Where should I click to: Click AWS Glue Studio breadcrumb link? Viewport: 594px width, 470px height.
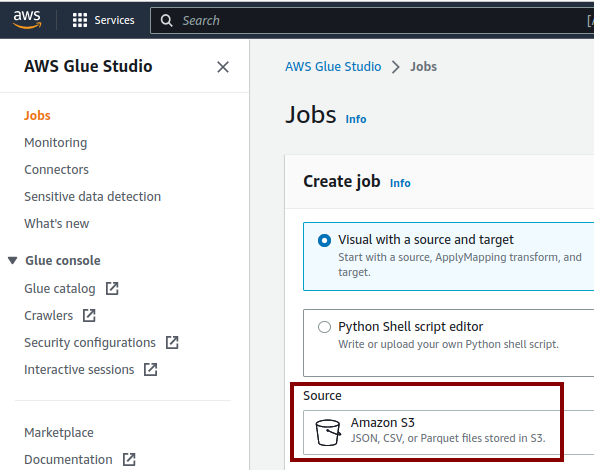(x=333, y=67)
